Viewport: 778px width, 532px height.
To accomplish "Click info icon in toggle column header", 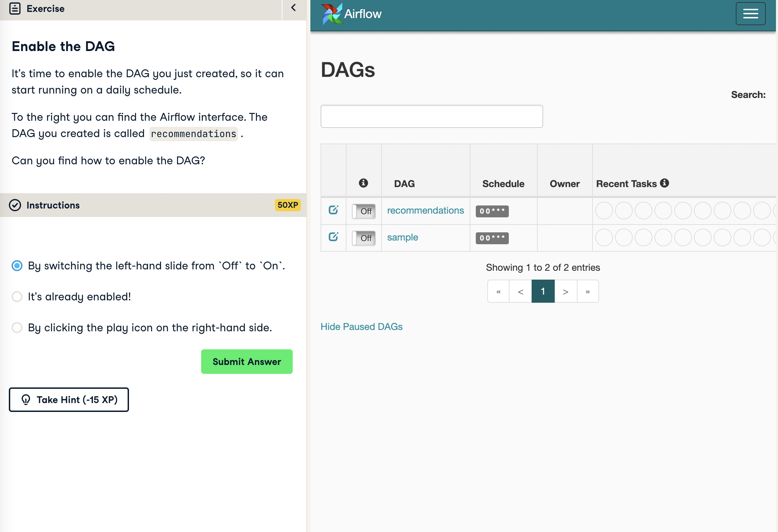I will (363, 183).
